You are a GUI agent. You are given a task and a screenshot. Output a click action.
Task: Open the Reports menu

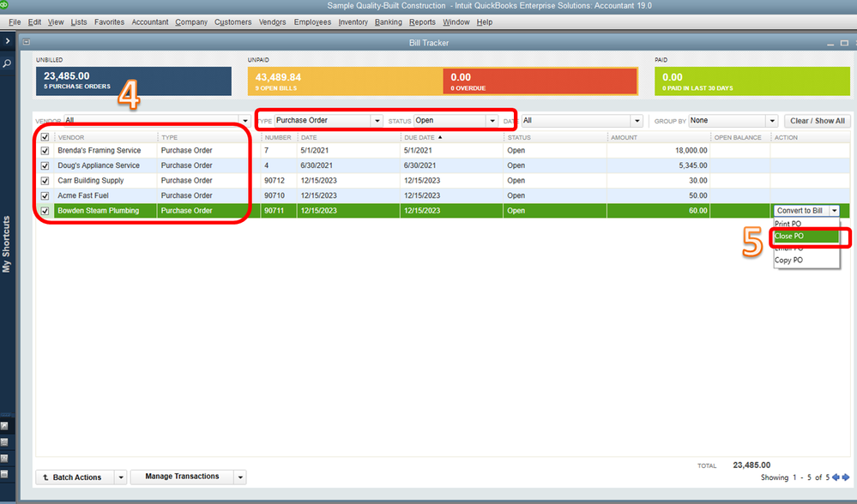click(x=422, y=21)
